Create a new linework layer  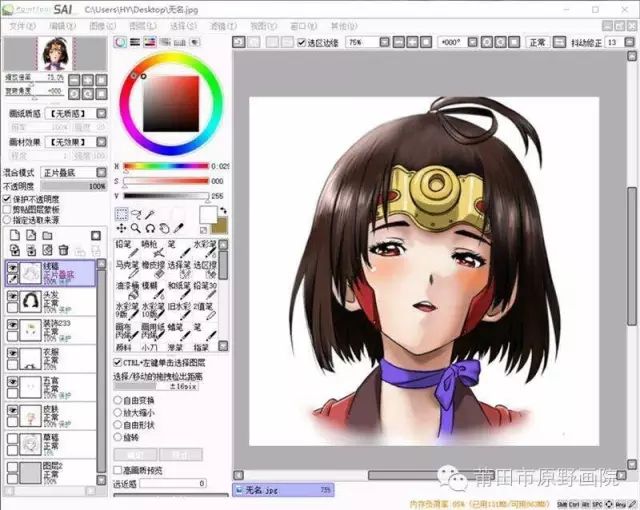31,235
